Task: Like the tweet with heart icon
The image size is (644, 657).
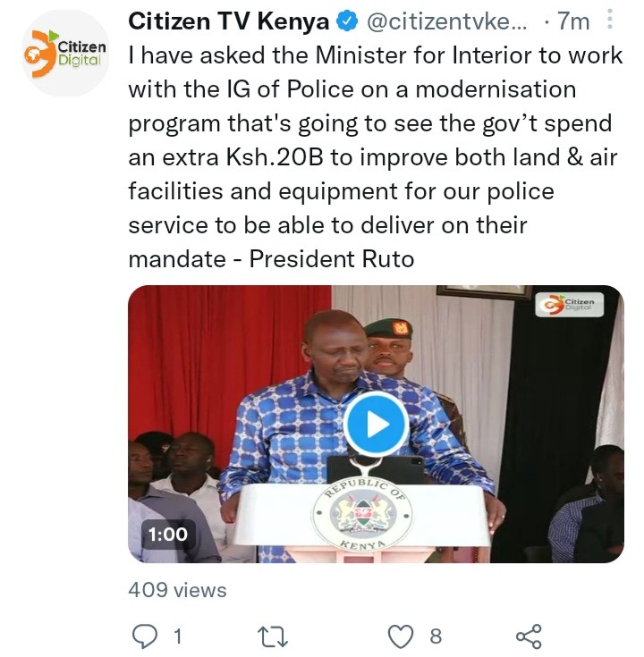Action: pos(401,636)
